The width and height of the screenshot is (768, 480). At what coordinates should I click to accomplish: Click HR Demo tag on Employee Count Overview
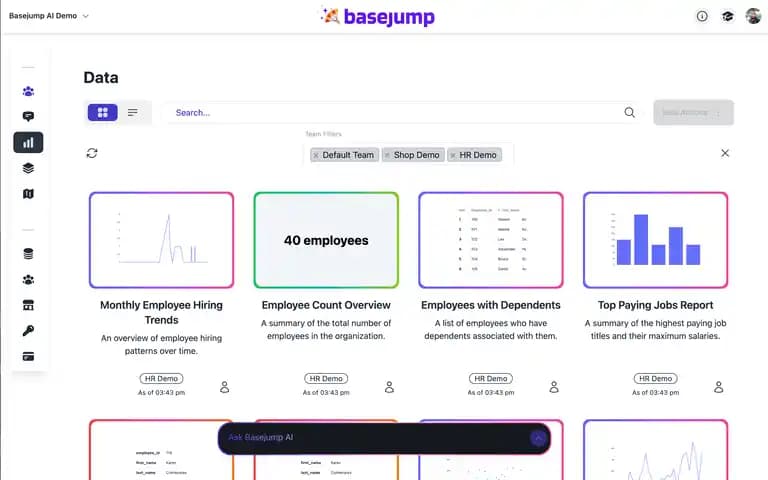326,379
